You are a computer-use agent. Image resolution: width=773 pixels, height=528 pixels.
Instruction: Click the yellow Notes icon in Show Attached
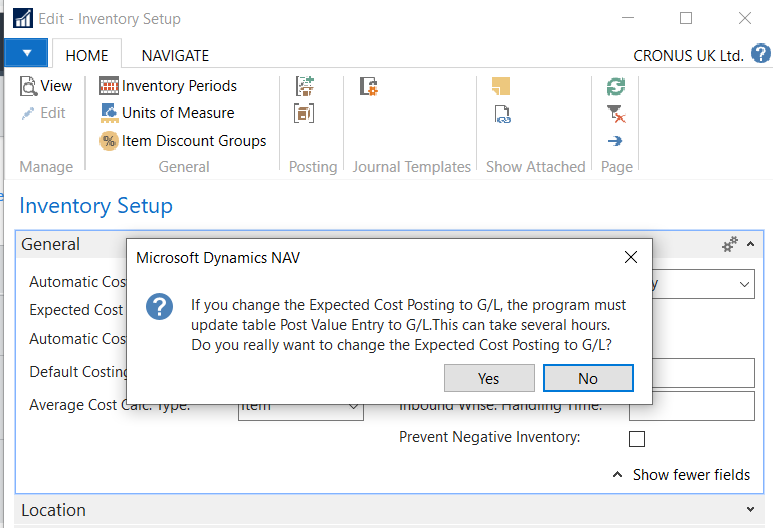click(x=502, y=87)
